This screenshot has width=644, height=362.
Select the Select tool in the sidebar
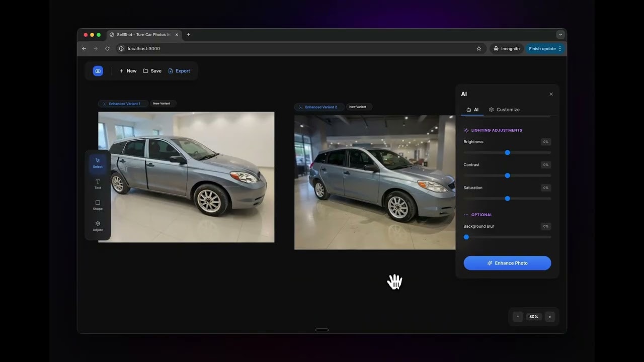pyautogui.click(x=97, y=163)
